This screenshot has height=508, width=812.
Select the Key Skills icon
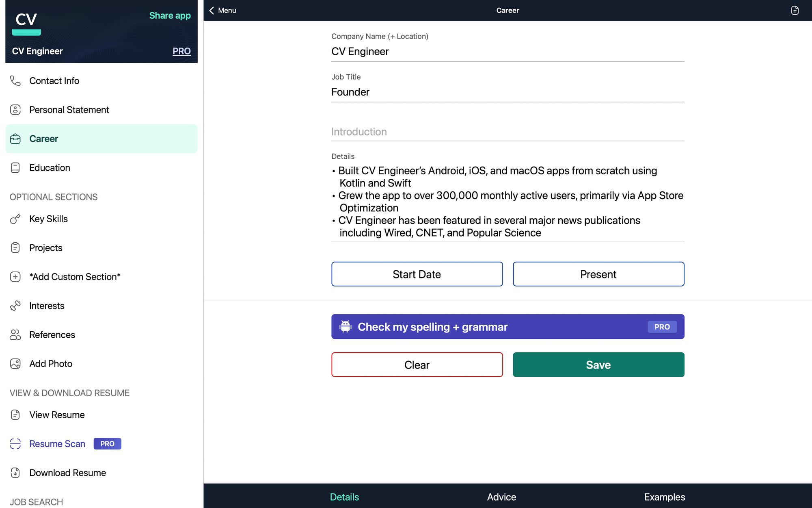click(15, 218)
